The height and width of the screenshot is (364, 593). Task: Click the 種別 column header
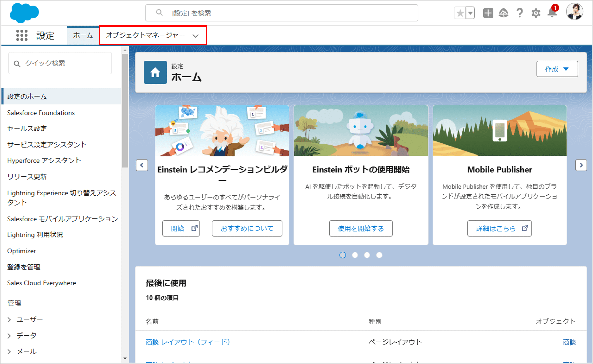point(375,322)
